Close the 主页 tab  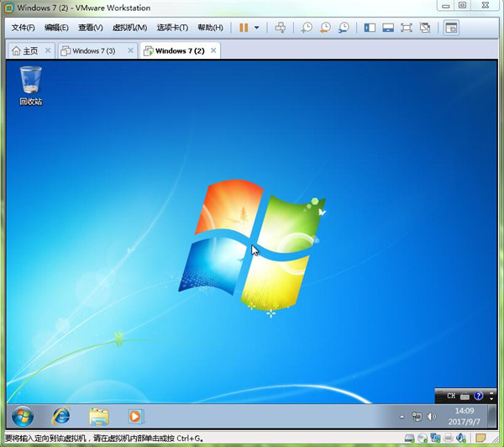pyautogui.click(x=48, y=50)
